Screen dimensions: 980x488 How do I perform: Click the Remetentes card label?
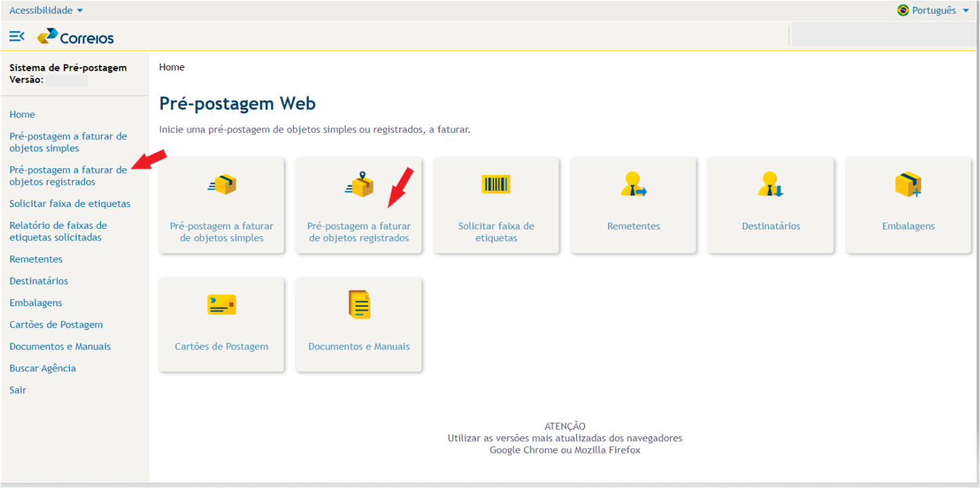(634, 226)
